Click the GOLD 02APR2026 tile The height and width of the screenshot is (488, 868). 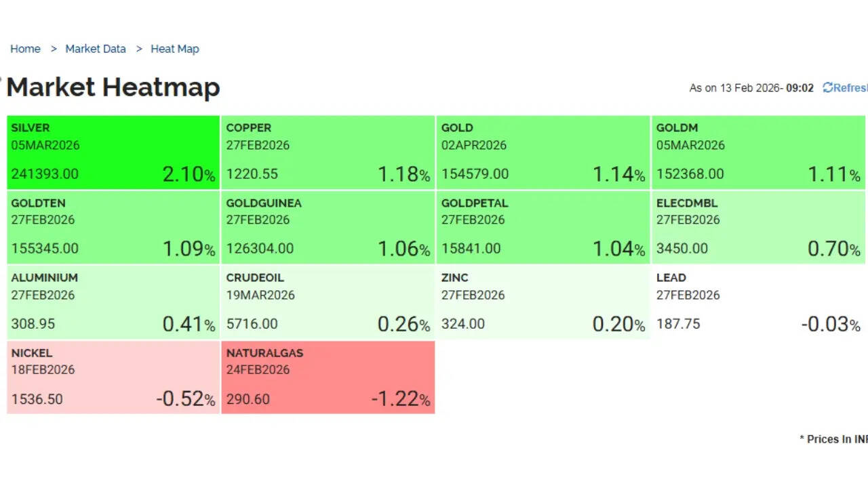pyautogui.click(x=543, y=152)
